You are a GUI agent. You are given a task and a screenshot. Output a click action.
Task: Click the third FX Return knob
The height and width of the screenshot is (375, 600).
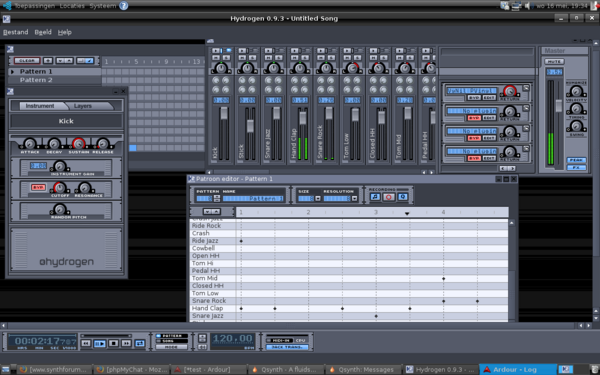tap(510, 132)
